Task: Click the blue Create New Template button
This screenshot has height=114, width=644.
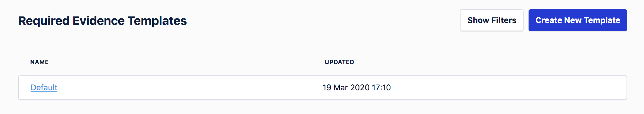Action: point(578,20)
